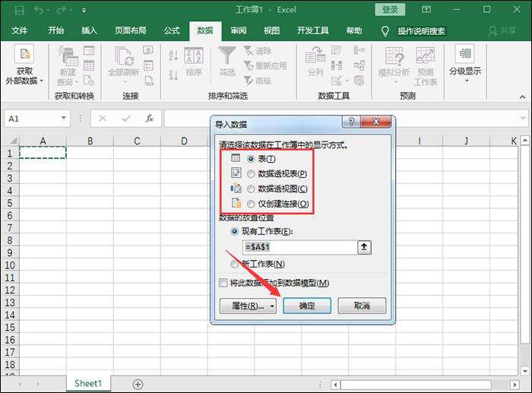
Task: Switch to the Insert tab
Action: (x=89, y=31)
